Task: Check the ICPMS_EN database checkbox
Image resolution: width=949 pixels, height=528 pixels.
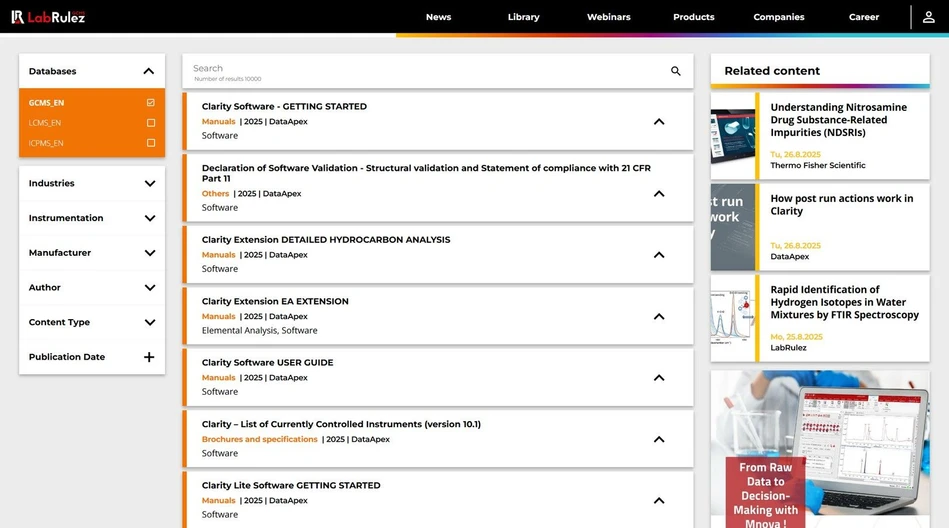Action: tap(151, 143)
